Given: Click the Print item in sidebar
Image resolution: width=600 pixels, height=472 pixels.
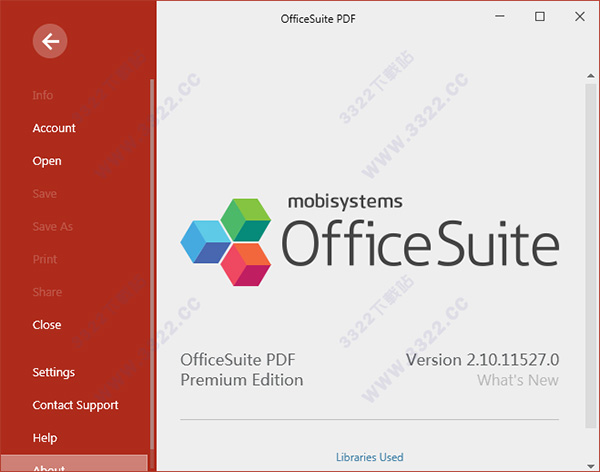Looking at the screenshot, I should tap(45, 260).
